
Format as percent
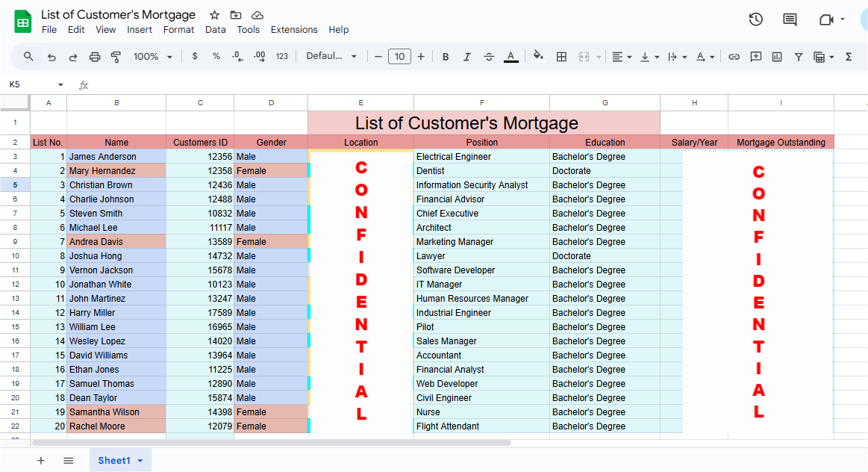point(216,56)
